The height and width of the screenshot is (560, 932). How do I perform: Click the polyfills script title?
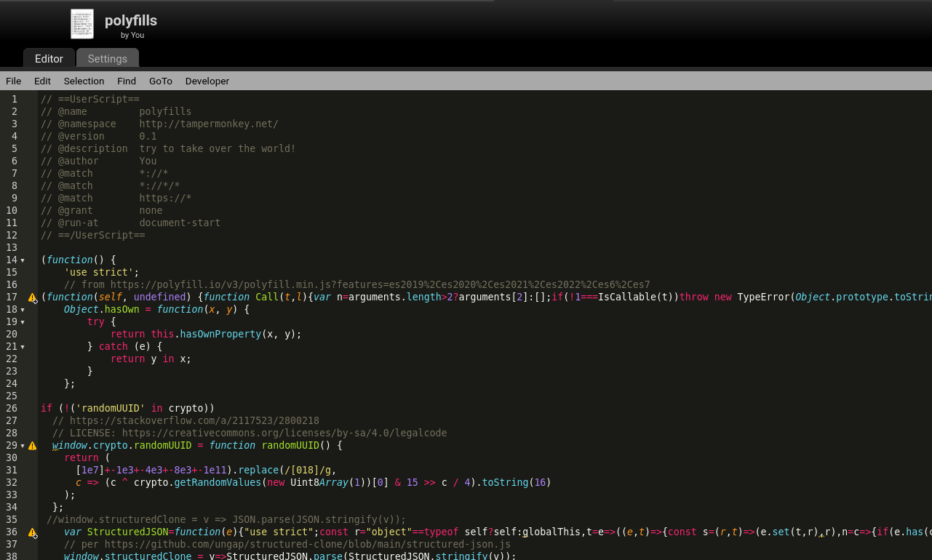(x=130, y=20)
